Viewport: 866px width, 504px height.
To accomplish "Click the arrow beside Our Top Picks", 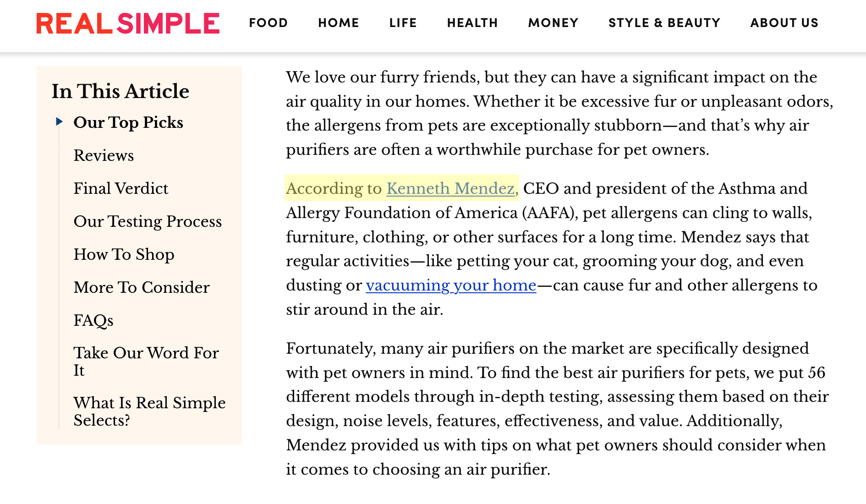I will click(59, 121).
